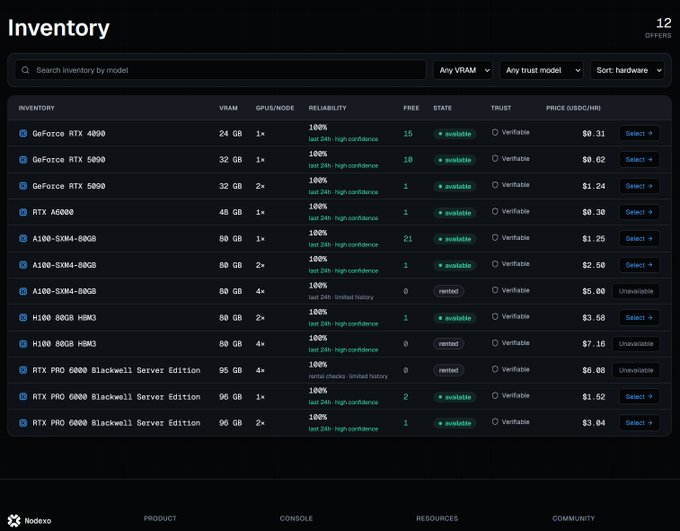This screenshot has width=680, height=531.
Task: Click the STATE column header
Action: [442, 108]
